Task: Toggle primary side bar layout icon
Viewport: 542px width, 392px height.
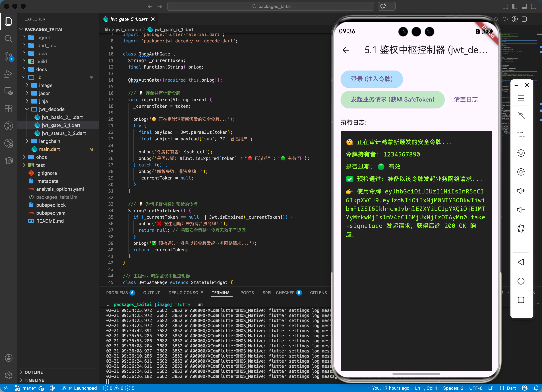Action: 515,7
